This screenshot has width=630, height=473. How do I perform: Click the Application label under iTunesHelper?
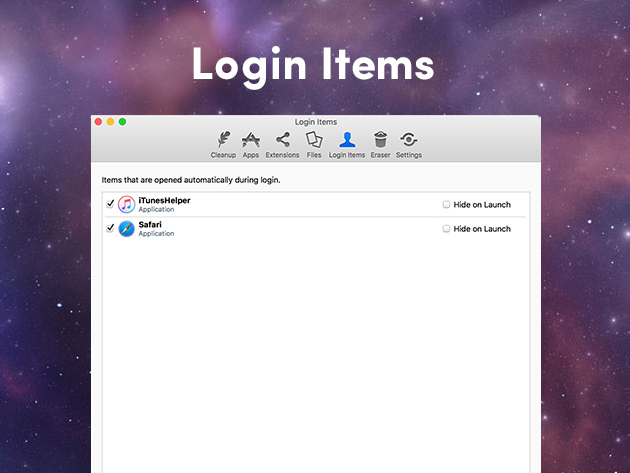point(156,209)
